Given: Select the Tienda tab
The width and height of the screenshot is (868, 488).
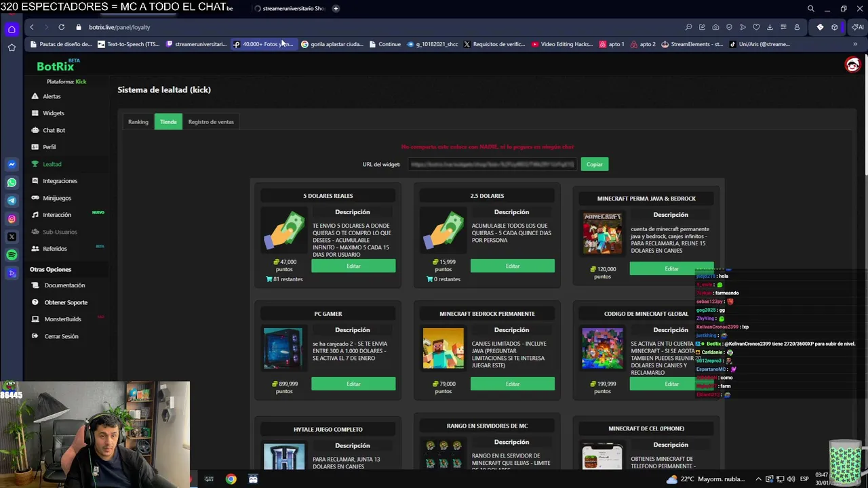Looking at the screenshot, I should tap(168, 122).
